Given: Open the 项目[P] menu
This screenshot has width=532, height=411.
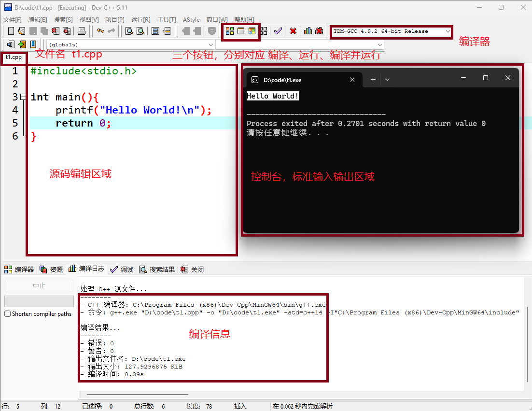Looking at the screenshot, I should 115,20.
